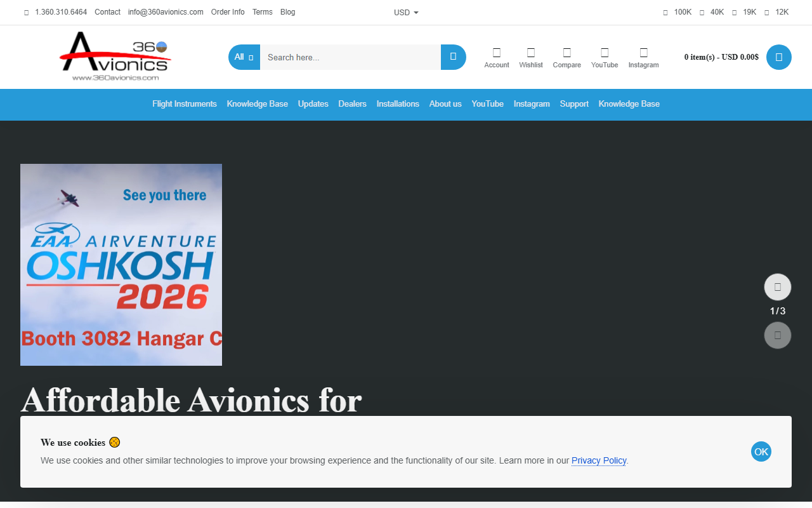
Task: Expand the All categories search dropdown
Action: (244, 57)
